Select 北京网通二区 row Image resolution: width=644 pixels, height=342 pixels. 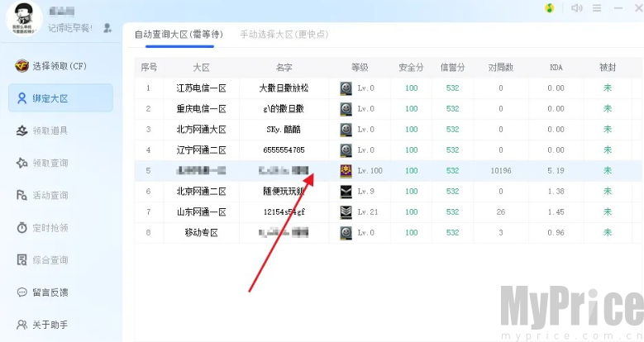tap(389, 192)
